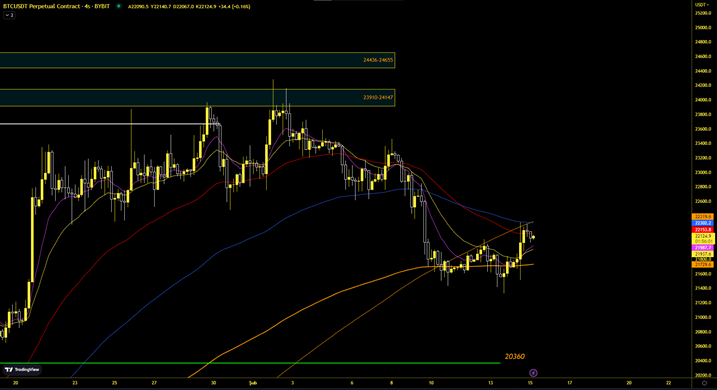
Task: Click the purple lightning event marker
Action: [533, 373]
